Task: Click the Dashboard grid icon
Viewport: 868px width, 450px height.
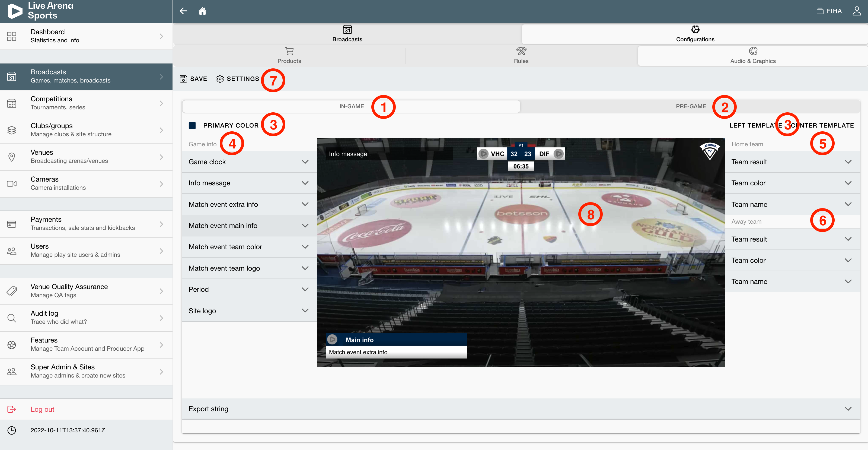Action: click(x=12, y=36)
